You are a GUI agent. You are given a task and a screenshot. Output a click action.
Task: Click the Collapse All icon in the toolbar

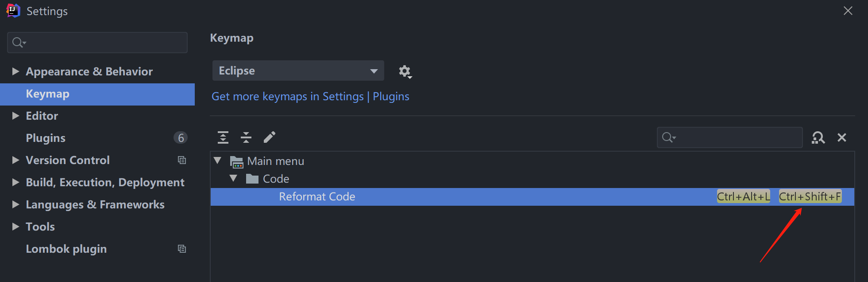(246, 137)
